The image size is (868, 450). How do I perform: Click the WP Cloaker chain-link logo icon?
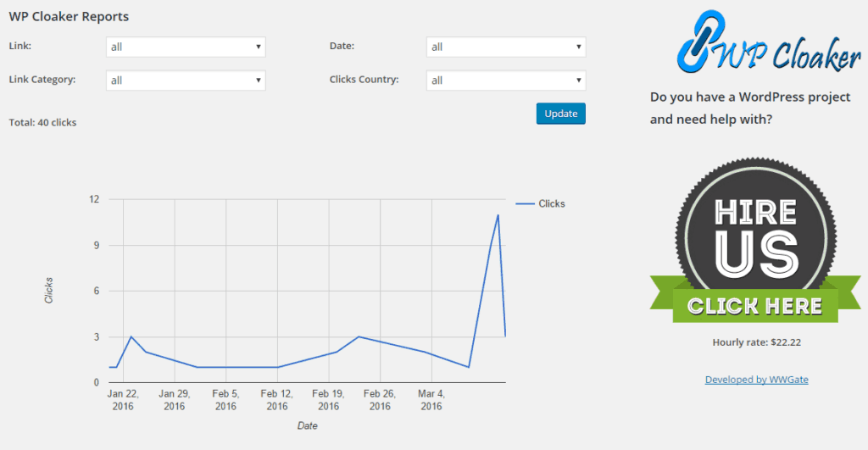coord(700,41)
